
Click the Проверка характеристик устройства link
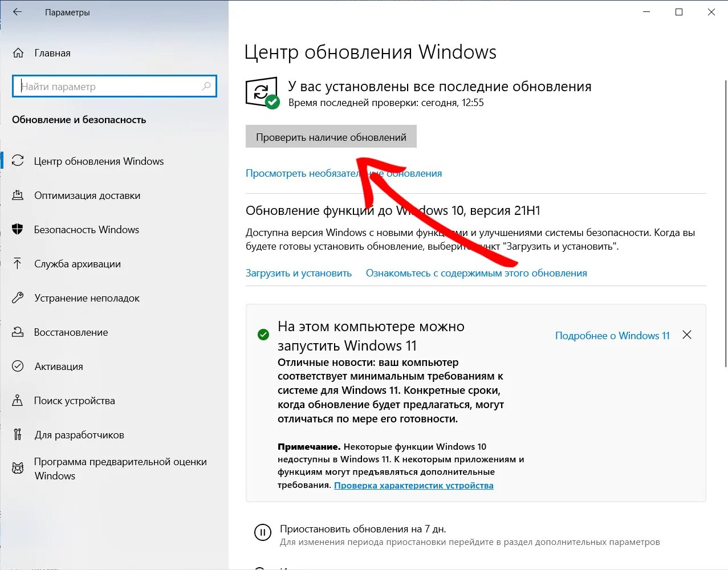point(414,486)
